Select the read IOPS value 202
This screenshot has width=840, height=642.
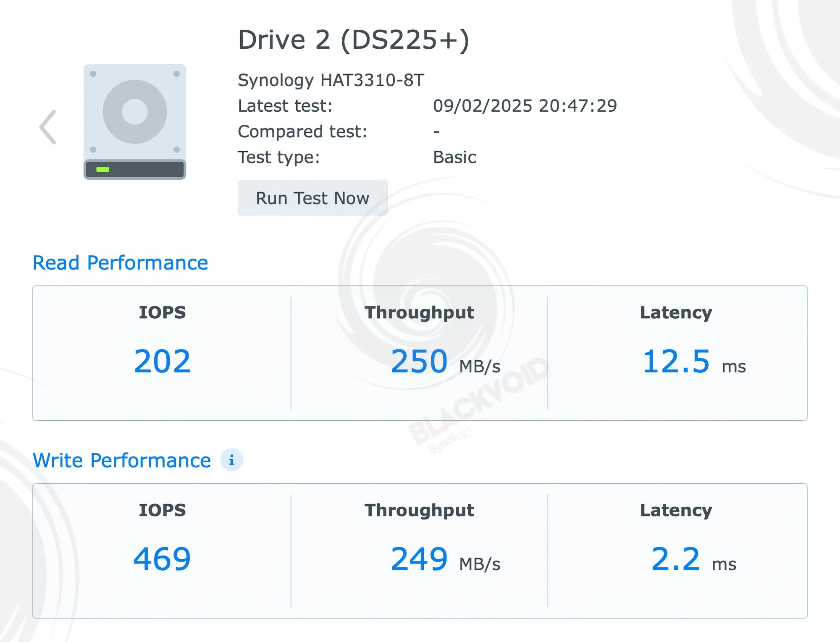pos(162,362)
